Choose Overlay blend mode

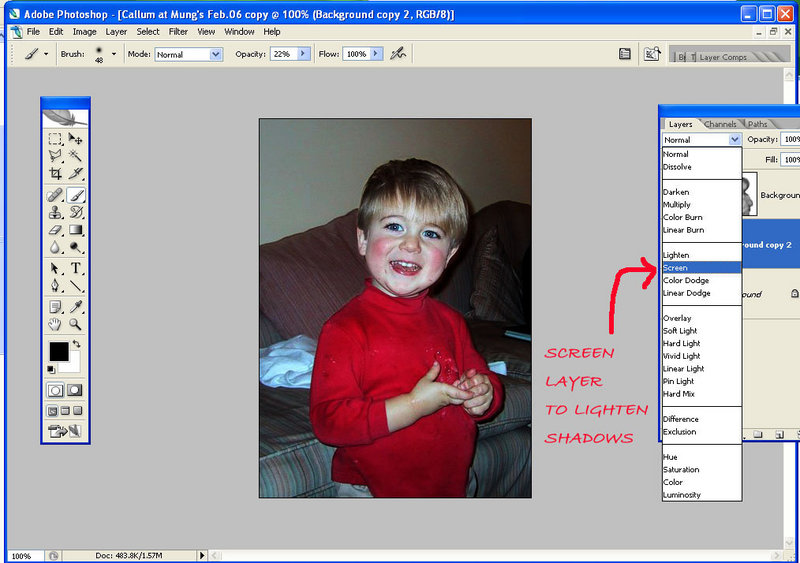click(x=702, y=318)
